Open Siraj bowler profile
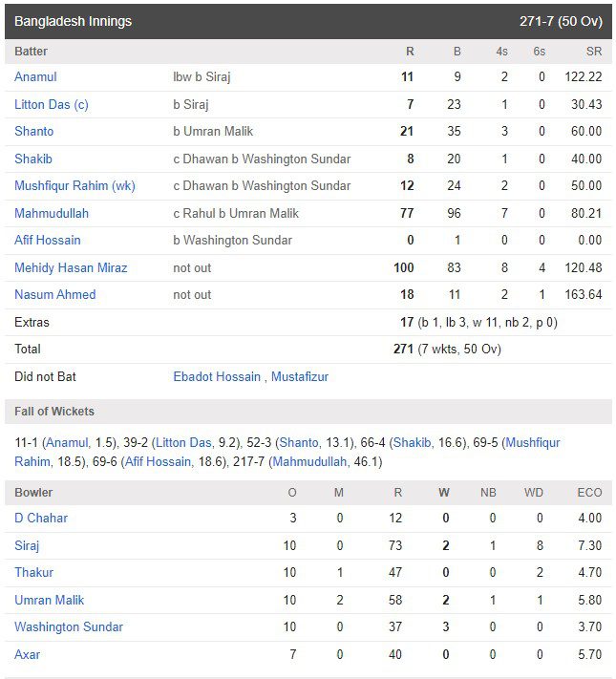Viewport: 616px width, 679px height. click(x=27, y=545)
